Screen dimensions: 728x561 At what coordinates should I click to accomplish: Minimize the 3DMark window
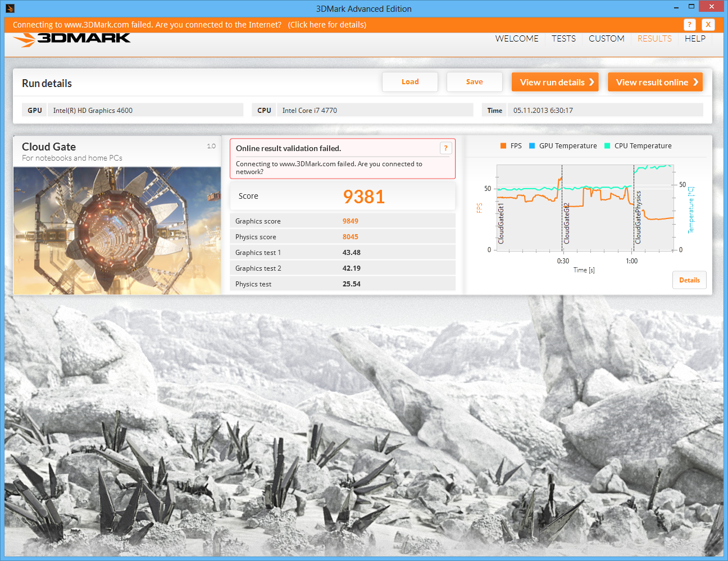(x=675, y=7)
